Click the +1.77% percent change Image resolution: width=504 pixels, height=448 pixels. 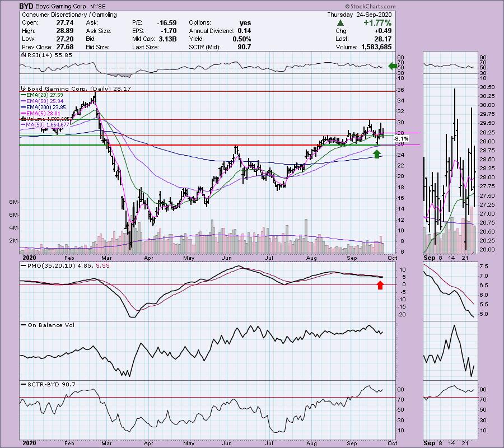[377, 23]
